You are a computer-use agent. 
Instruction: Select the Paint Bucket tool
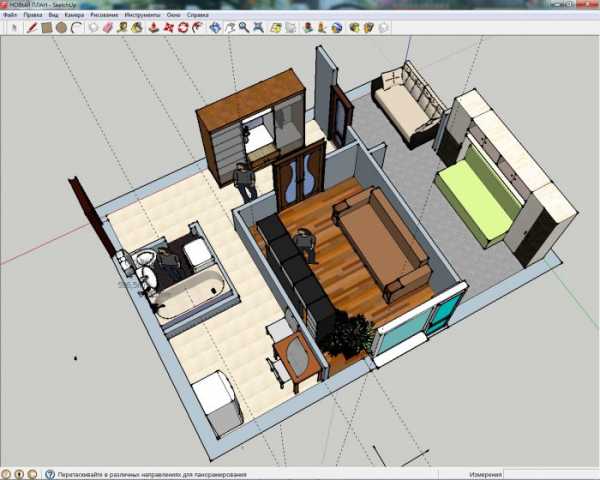coord(137,28)
